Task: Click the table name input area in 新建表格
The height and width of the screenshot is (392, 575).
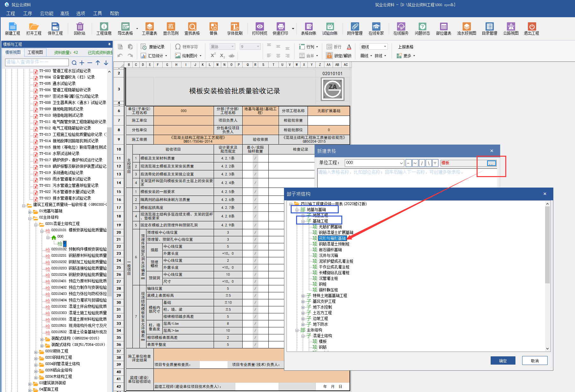Action: tap(407, 178)
